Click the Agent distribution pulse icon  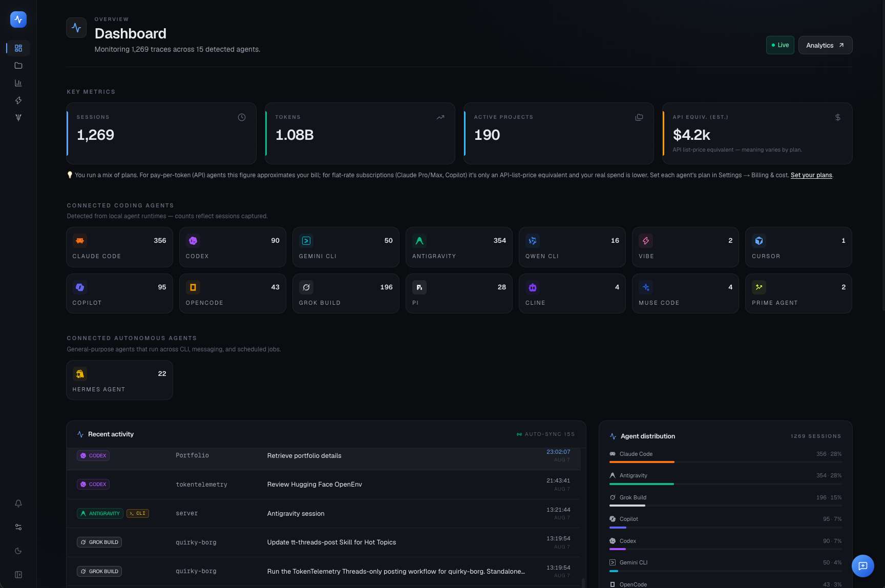(x=613, y=436)
